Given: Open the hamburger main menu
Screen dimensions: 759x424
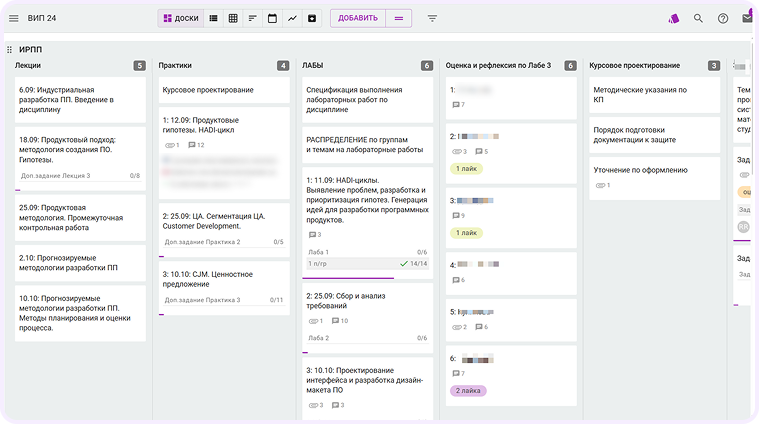Looking at the screenshot, I should [x=14, y=18].
